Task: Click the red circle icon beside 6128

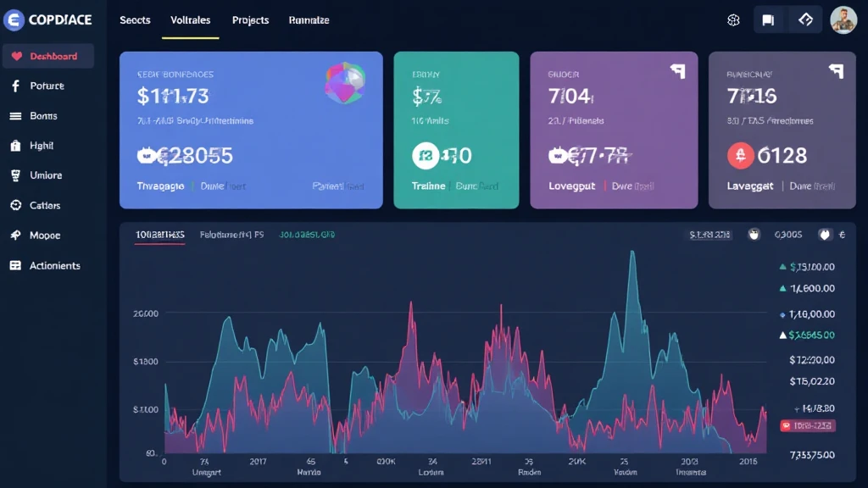Action: coord(740,155)
